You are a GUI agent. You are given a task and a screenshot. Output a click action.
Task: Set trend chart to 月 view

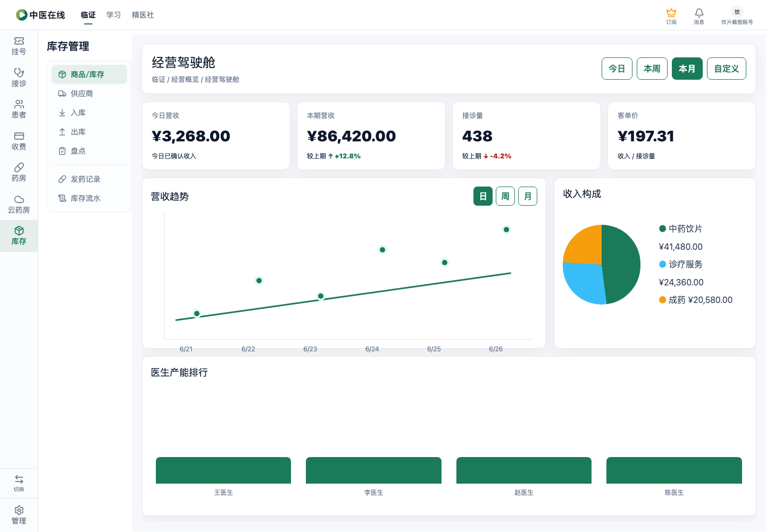coord(528,196)
